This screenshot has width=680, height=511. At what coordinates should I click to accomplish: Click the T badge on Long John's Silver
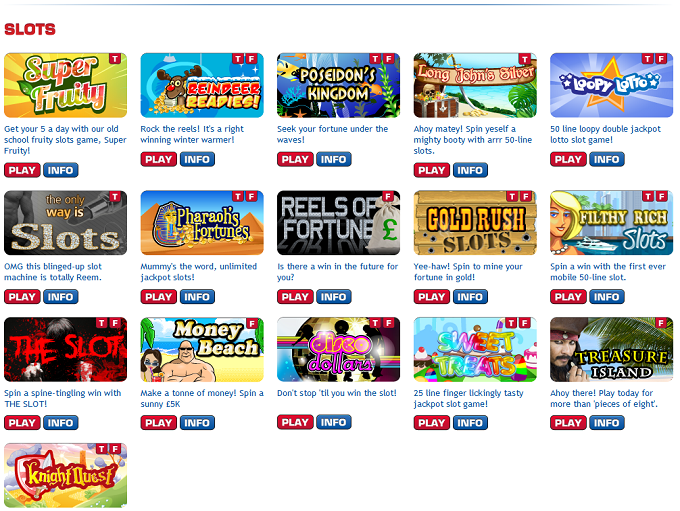click(x=525, y=59)
